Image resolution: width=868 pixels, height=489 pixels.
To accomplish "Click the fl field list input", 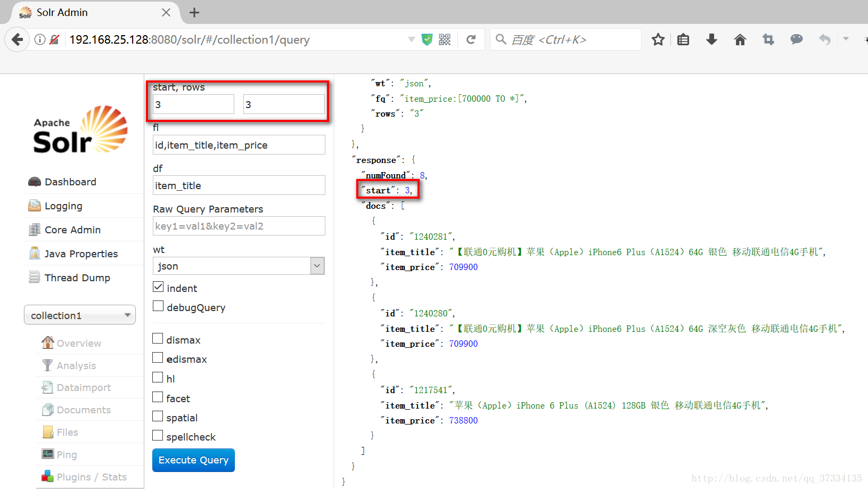I will pos(239,145).
